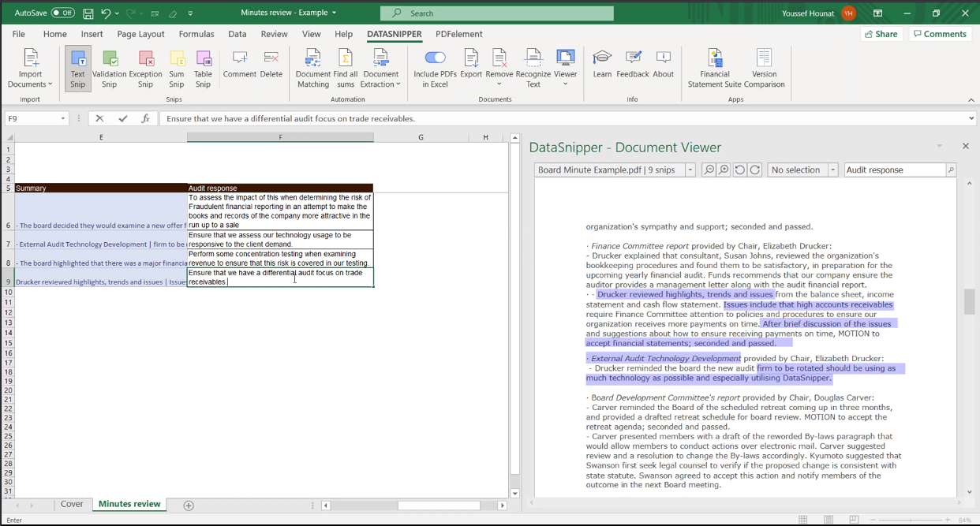Launch Version Comparison app

pos(764,69)
